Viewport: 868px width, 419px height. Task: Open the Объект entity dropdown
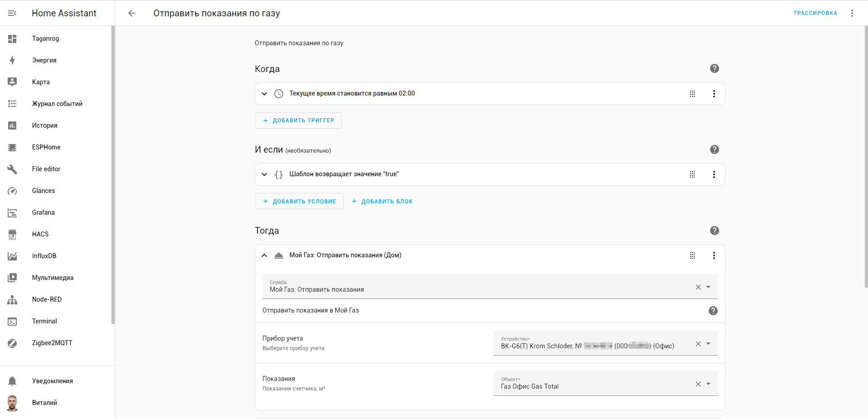pyautogui.click(x=709, y=384)
